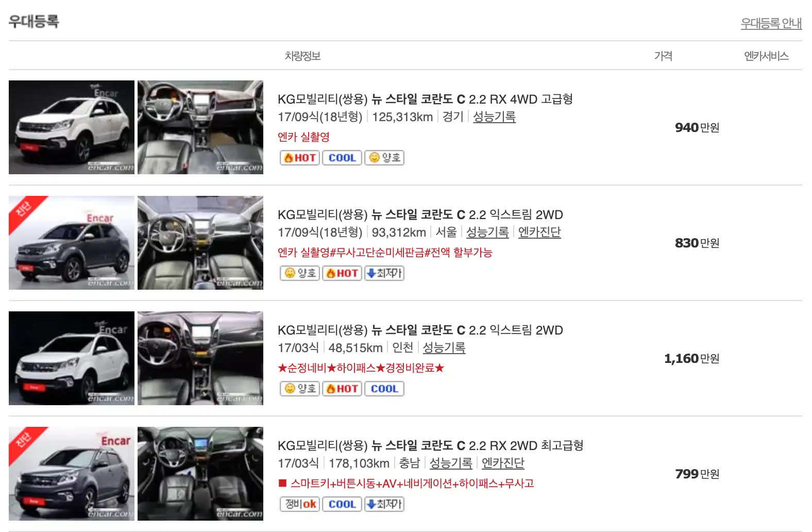Open listing title 코란도 C 2.2 RX 2WD 최고급형
Viewport: 812px width, 532px height.
[x=431, y=445]
